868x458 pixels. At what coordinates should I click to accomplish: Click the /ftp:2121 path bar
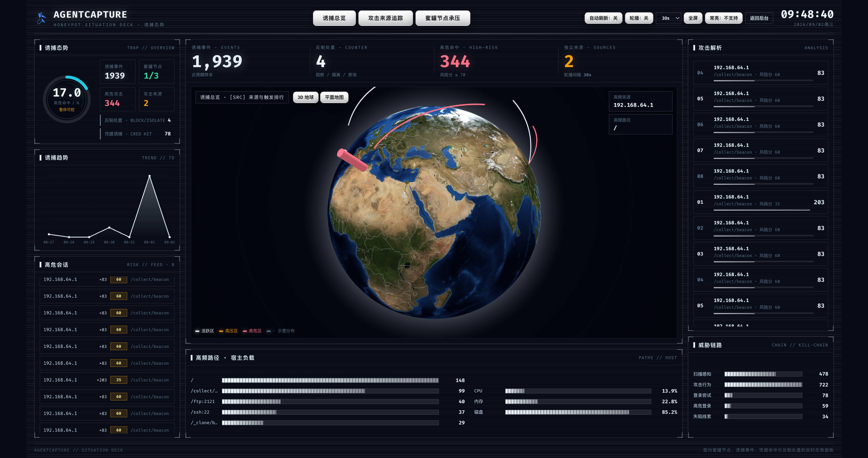tap(330, 402)
